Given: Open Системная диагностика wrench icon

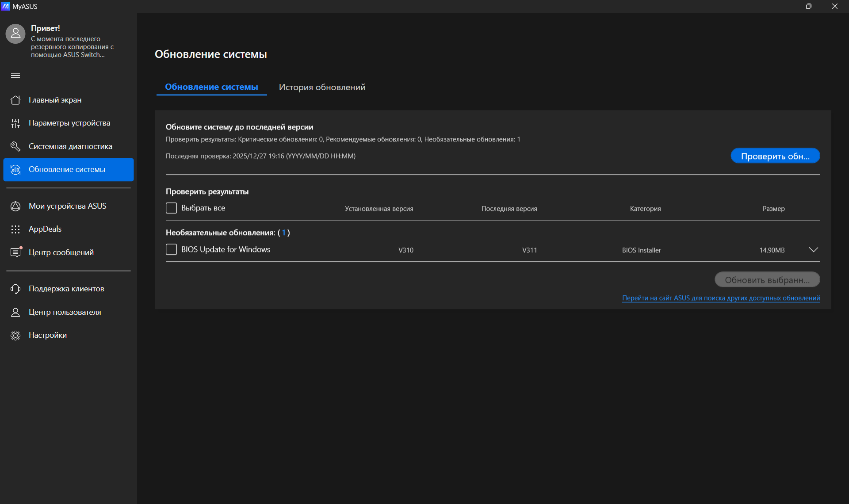Looking at the screenshot, I should click(15, 146).
